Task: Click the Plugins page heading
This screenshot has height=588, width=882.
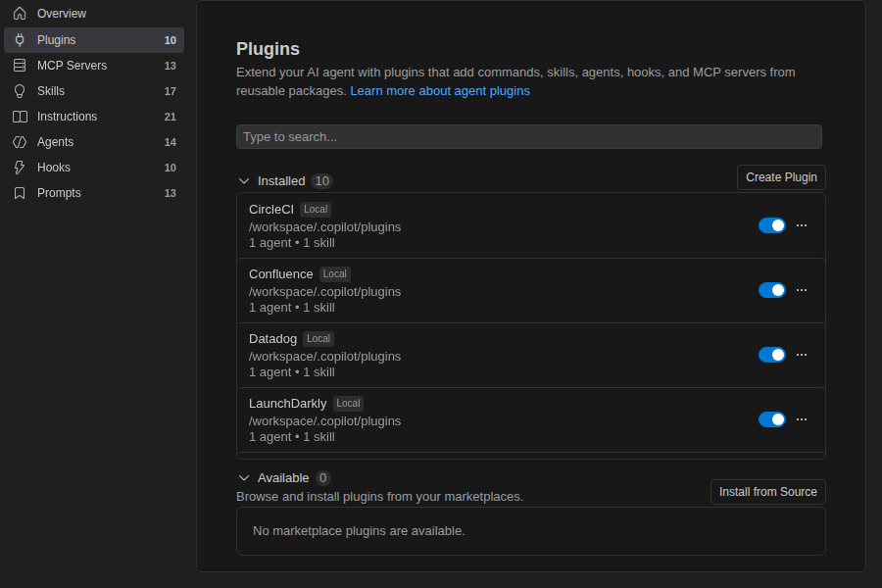Action: point(268,49)
